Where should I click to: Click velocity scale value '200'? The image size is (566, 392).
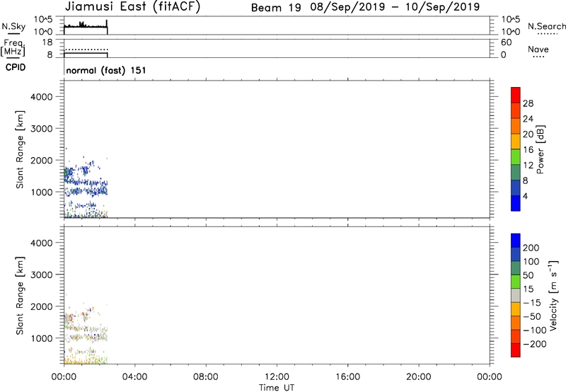531,248
